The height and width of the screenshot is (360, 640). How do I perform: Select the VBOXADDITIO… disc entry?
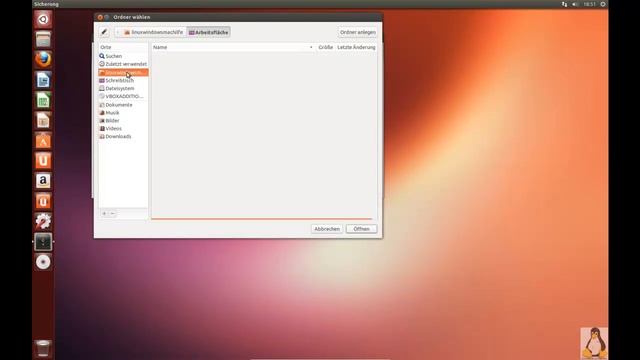(123, 96)
